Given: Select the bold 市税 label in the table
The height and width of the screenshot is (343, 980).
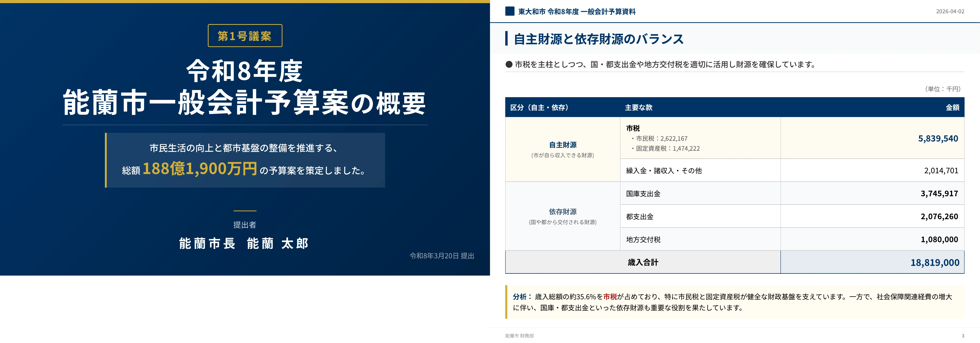Looking at the screenshot, I should pyautogui.click(x=633, y=129).
